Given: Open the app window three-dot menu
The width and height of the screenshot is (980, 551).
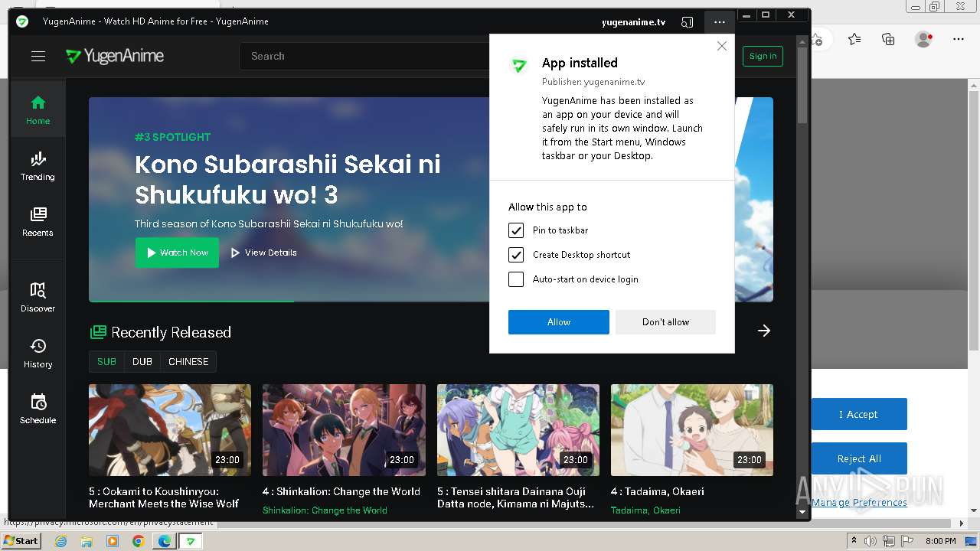Looking at the screenshot, I should point(719,22).
